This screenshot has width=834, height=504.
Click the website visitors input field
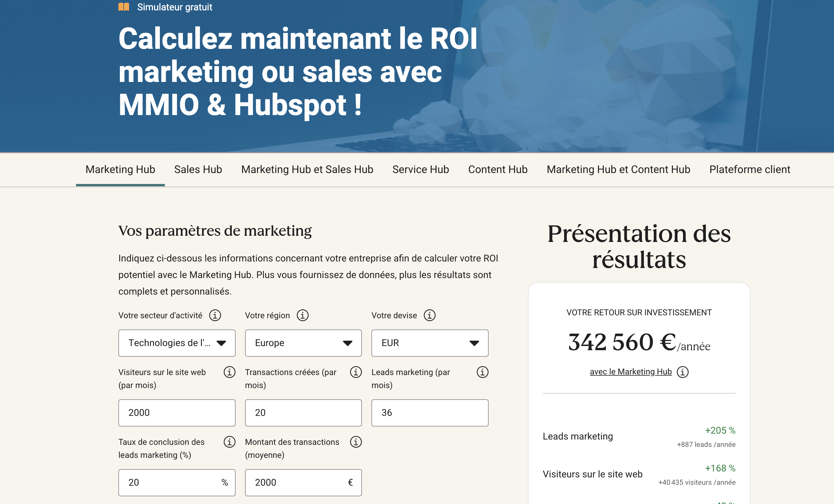(177, 413)
